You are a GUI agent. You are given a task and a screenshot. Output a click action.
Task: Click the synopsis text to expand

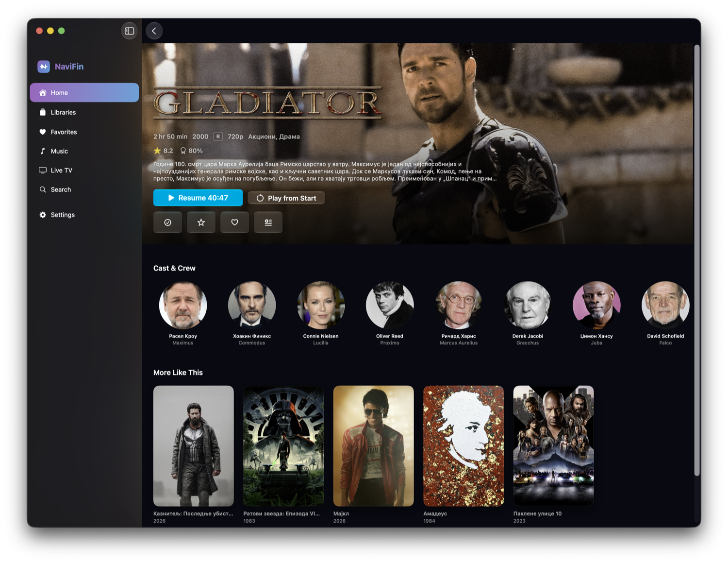[325, 171]
